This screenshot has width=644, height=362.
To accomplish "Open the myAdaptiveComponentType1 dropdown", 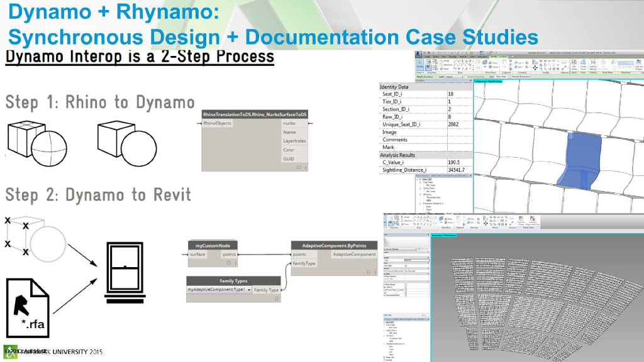I will pos(249,290).
